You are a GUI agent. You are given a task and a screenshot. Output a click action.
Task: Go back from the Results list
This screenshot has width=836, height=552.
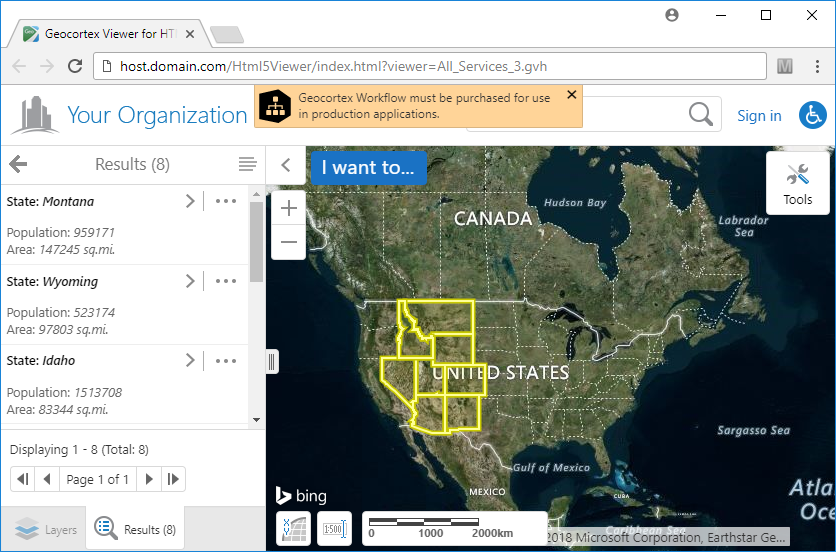pyautogui.click(x=18, y=164)
